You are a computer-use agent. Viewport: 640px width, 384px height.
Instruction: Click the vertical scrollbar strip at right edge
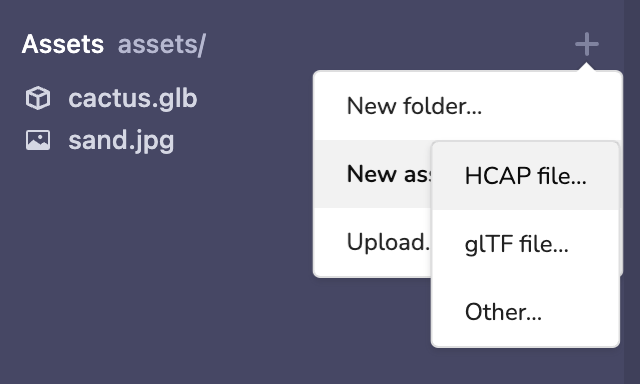[632, 192]
